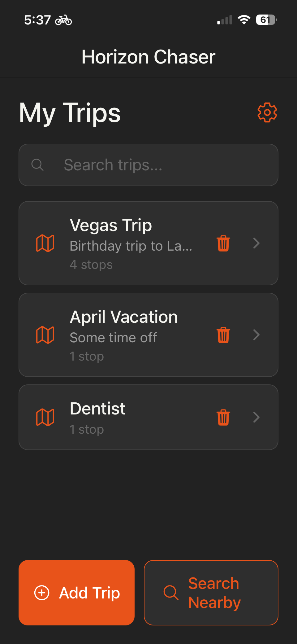The height and width of the screenshot is (644, 297).
Task: Tap the bicycle status bar icon
Action: coord(63,20)
